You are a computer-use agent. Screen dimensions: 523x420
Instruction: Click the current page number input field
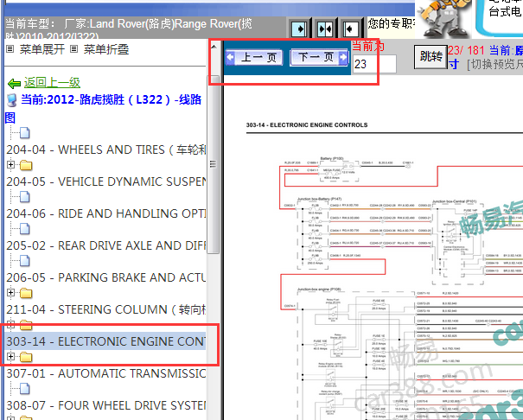pyautogui.click(x=374, y=64)
